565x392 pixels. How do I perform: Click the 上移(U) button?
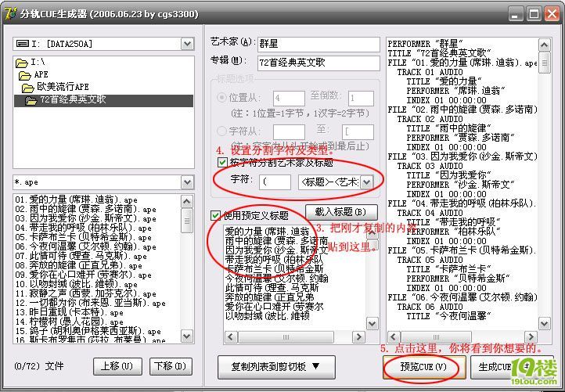pyautogui.click(x=117, y=366)
